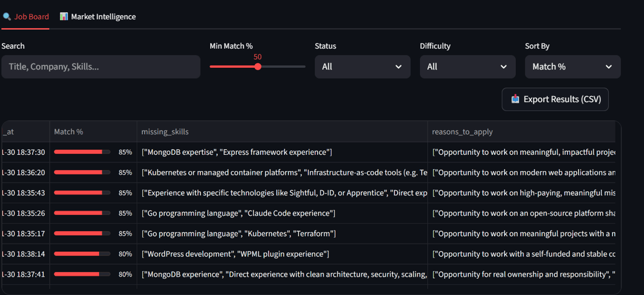Click the missing_skills column header
Screen dimensions: 644x295
pos(282,132)
